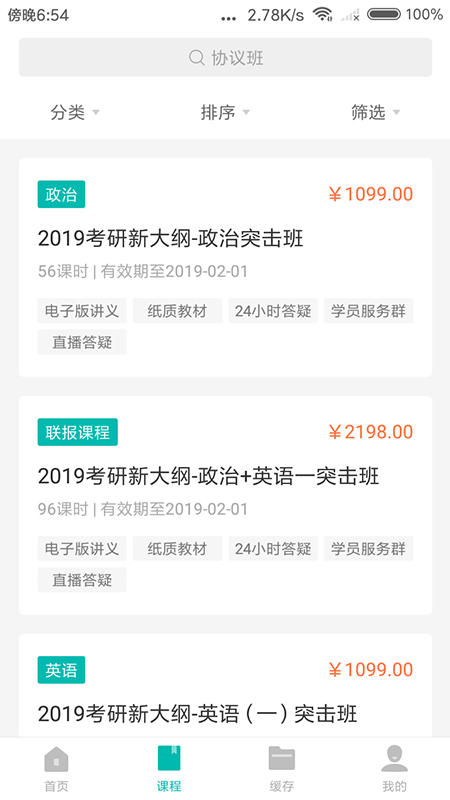Select the 课程 bookmark icon

click(169, 758)
